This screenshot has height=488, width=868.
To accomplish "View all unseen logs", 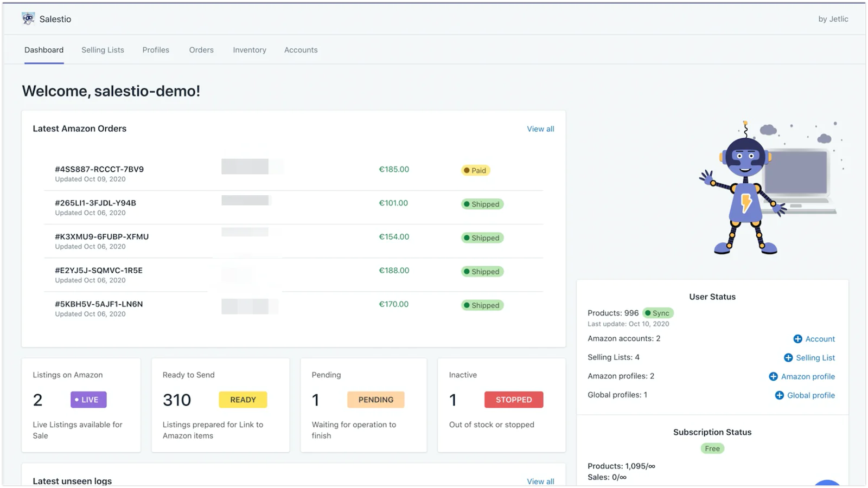I will pos(540,481).
